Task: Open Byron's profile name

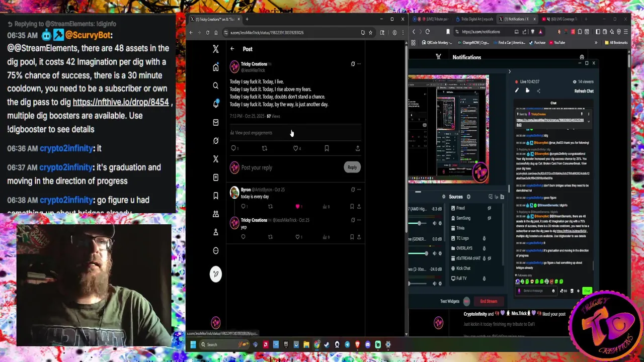Action: [246, 190]
